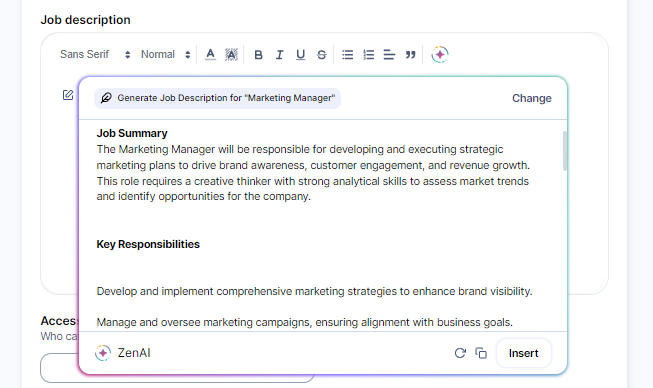The width and height of the screenshot is (653, 388).
Task: Click the scrollbar in the AI results panel
Action: (x=565, y=151)
